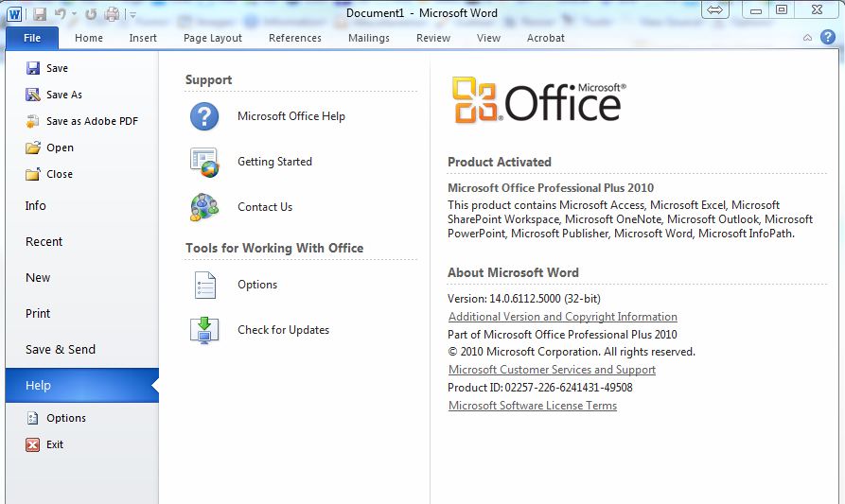Open the Page Layout tab

[212, 38]
